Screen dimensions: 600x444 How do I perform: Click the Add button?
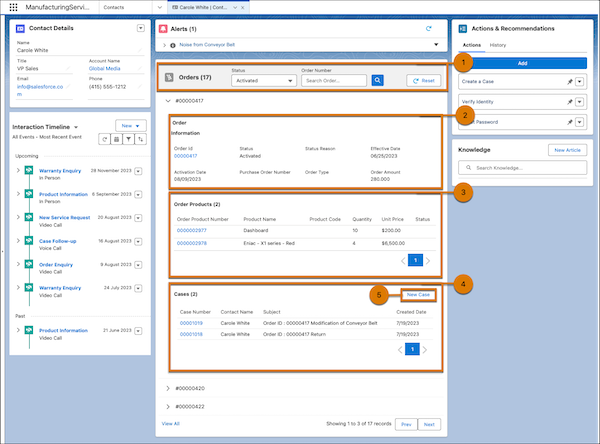(x=522, y=63)
